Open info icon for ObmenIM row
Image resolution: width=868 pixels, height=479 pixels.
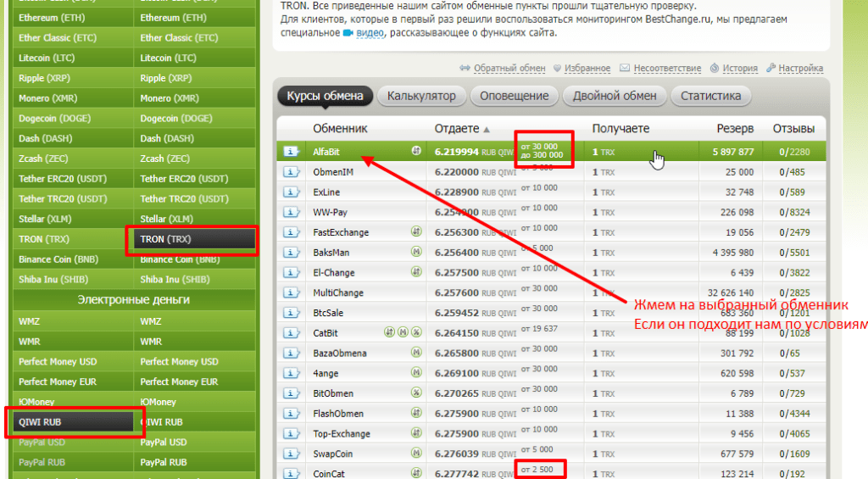pos(292,171)
